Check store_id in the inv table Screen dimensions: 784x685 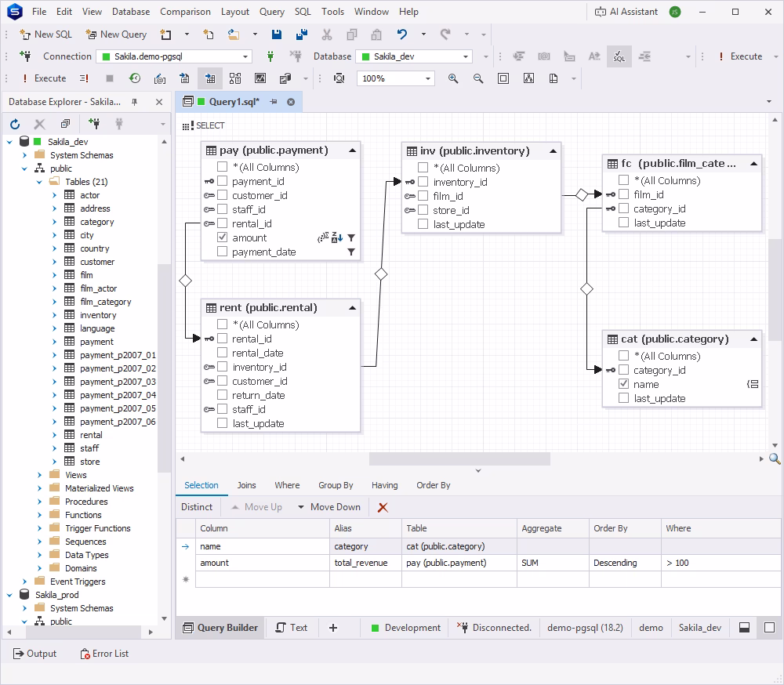click(423, 210)
